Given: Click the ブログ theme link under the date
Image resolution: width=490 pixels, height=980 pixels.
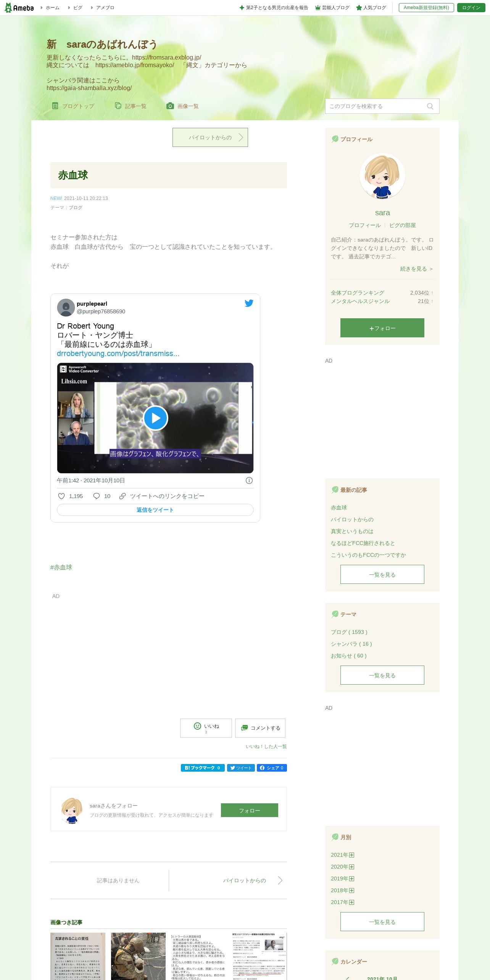Looking at the screenshot, I should (76, 208).
